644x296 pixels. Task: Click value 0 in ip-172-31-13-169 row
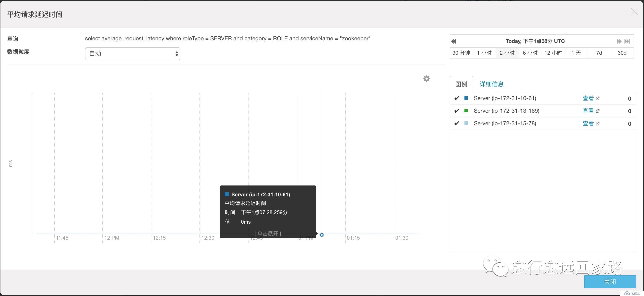629,111
